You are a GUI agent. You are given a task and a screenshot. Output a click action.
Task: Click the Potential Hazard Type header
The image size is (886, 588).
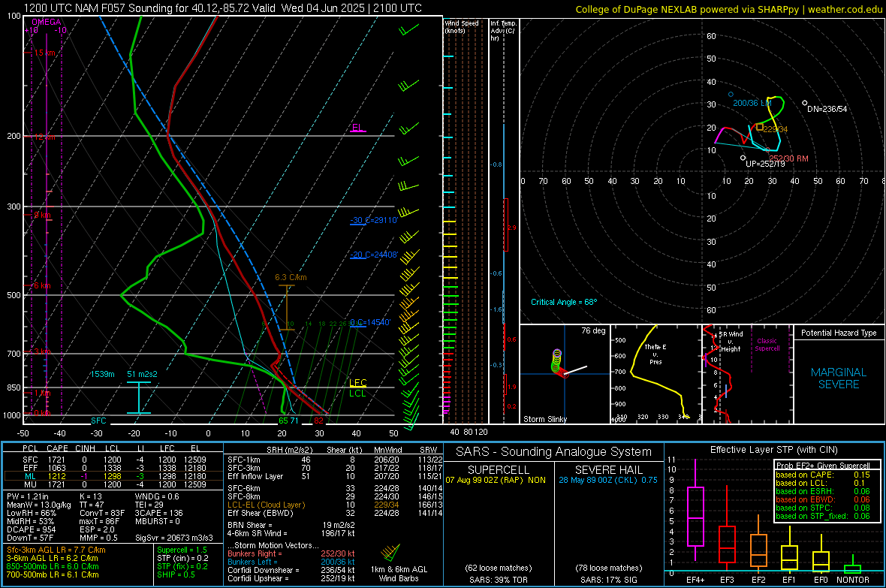pyautogui.click(x=839, y=333)
